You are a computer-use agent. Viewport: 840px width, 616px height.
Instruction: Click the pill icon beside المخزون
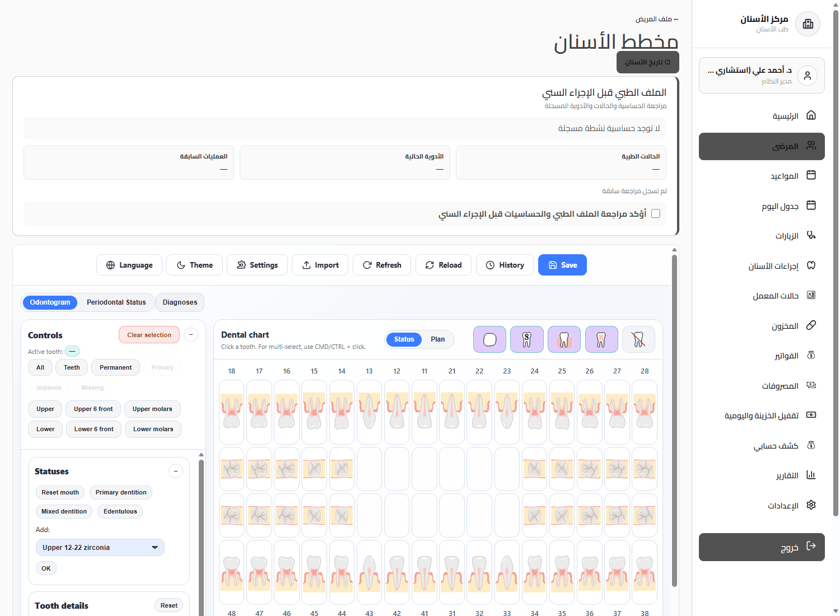pos(811,325)
